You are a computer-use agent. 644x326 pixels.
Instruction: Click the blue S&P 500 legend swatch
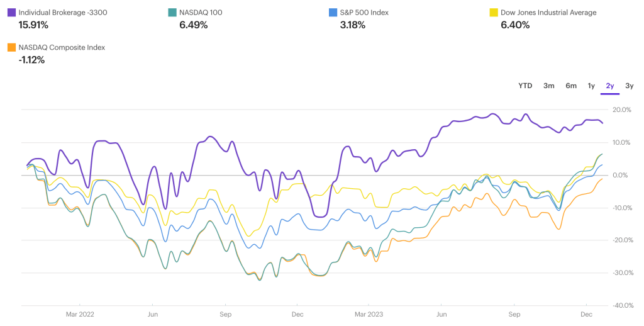(334, 12)
